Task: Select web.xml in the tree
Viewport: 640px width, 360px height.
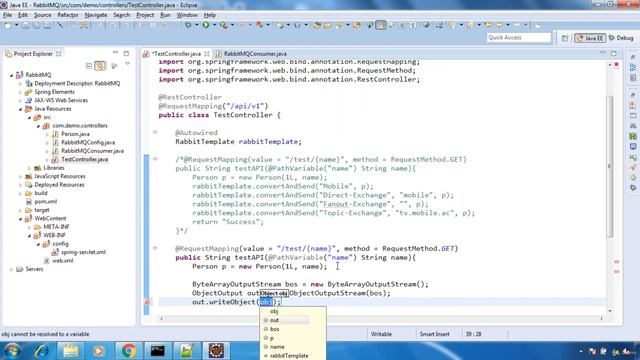Action: [62, 261]
